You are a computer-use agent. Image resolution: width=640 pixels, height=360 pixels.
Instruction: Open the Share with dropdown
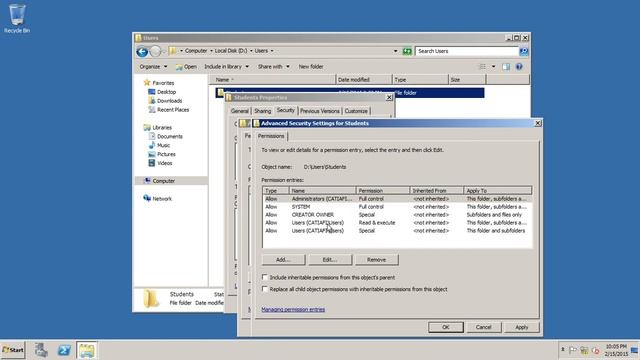click(273, 67)
